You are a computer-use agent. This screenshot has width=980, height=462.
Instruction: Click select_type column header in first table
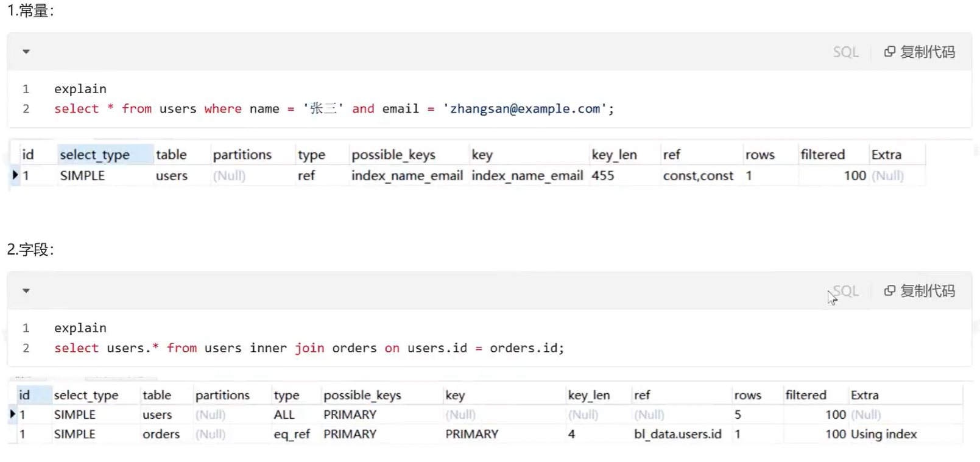pyautogui.click(x=95, y=155)
